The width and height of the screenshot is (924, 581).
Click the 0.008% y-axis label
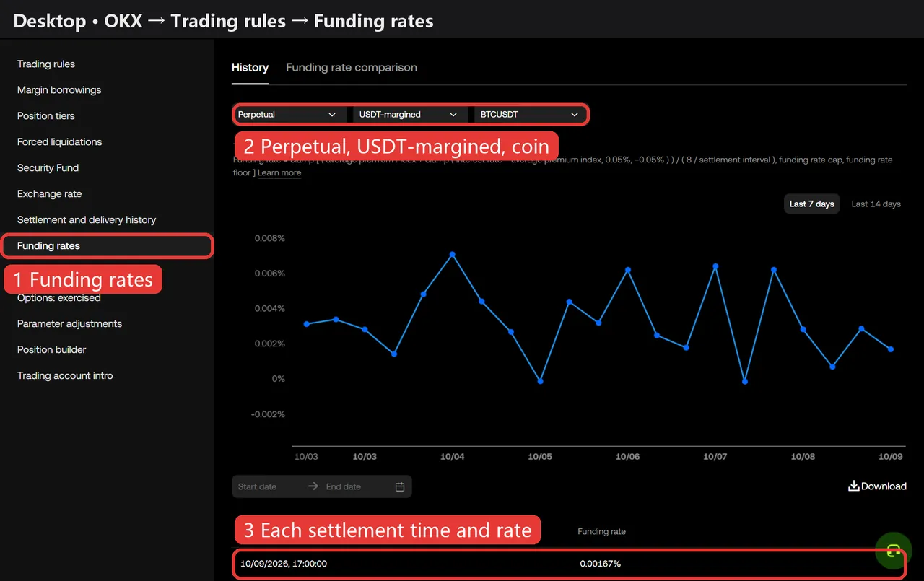270,238
